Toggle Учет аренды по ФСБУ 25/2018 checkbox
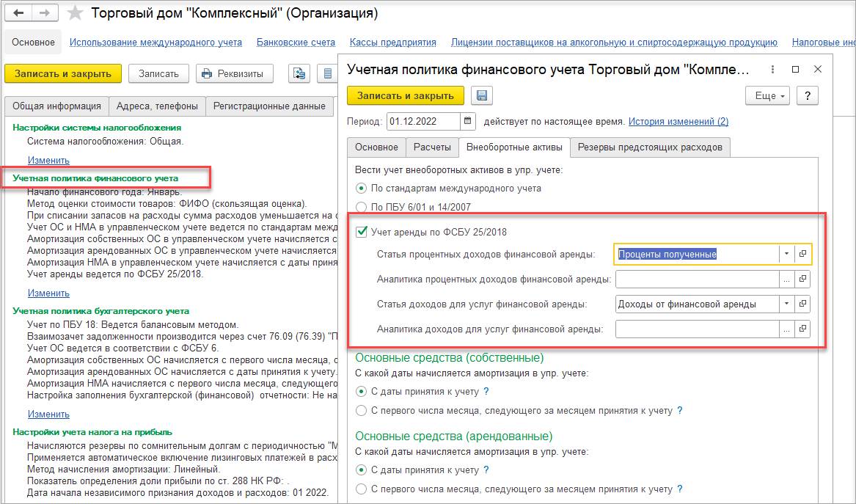This screenshot has width=856, height=504. tap(362, 232)
